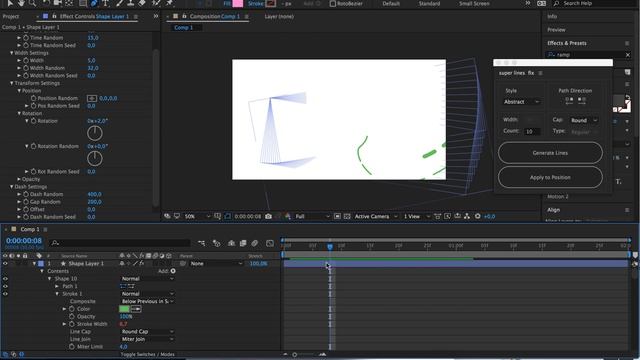
Task: Open the pink Fill color swatch
Action: (x=238, y=4)
